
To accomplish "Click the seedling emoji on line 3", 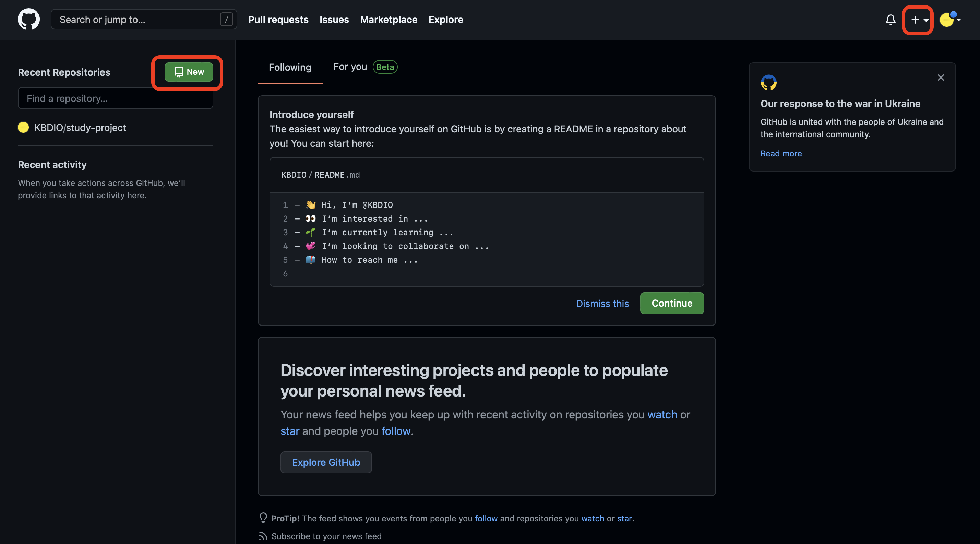I will pos(311,232).
